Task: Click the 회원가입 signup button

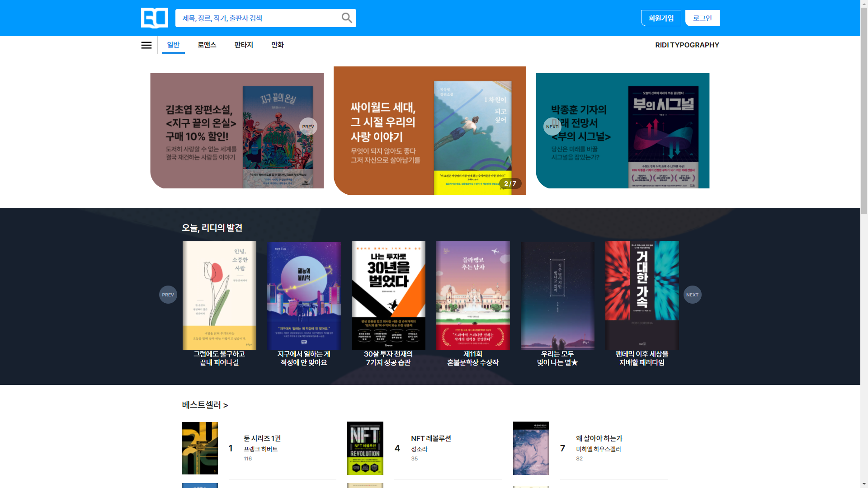Action: click(661, 18)
